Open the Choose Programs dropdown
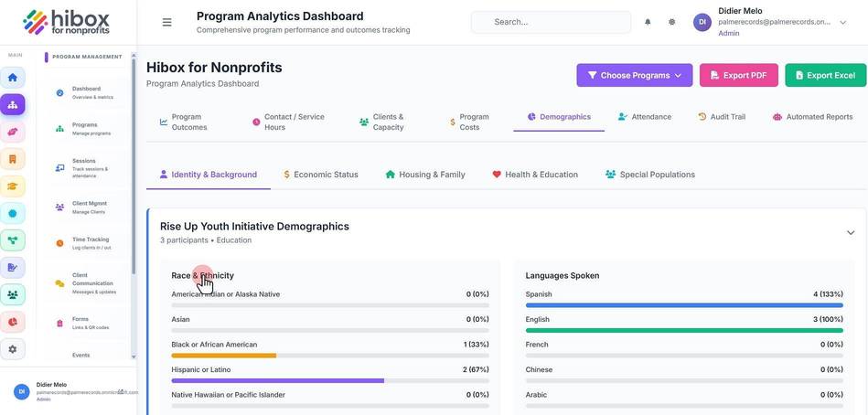Viewport: 868px width, 415px height. click(635, 75)
